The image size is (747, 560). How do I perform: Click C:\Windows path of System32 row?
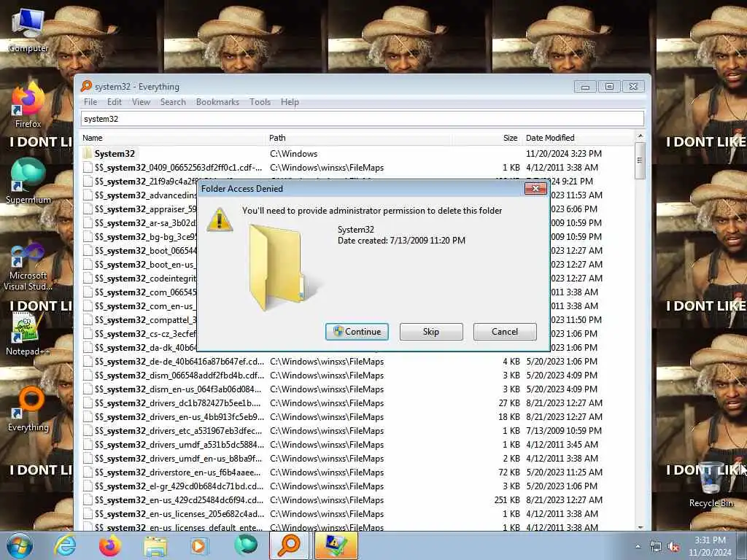tap(293, 153)
